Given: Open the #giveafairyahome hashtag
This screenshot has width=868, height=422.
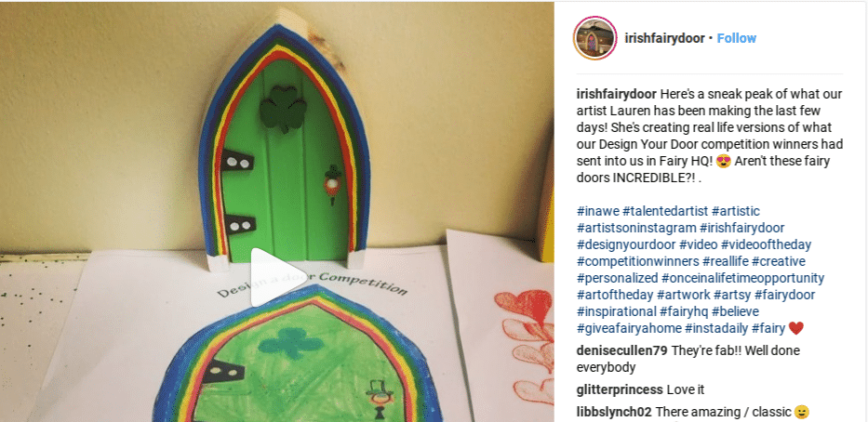Looking at the screenshot, I should pyautogui.click(x=629, y=328).
